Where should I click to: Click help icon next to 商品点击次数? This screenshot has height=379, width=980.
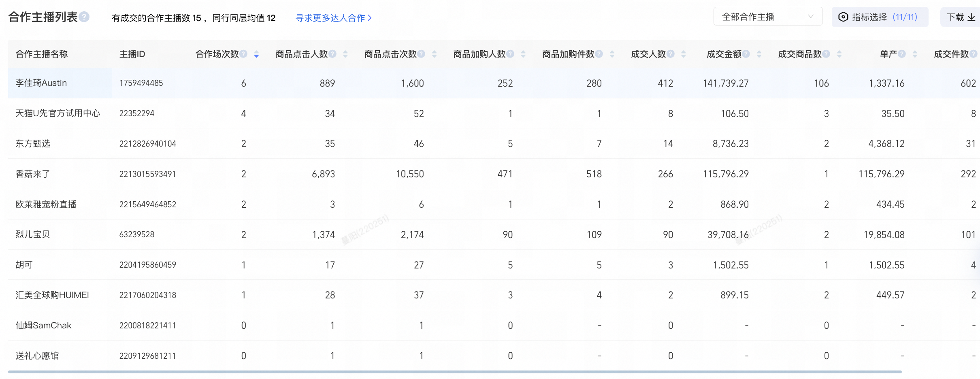tap(421, 54)
